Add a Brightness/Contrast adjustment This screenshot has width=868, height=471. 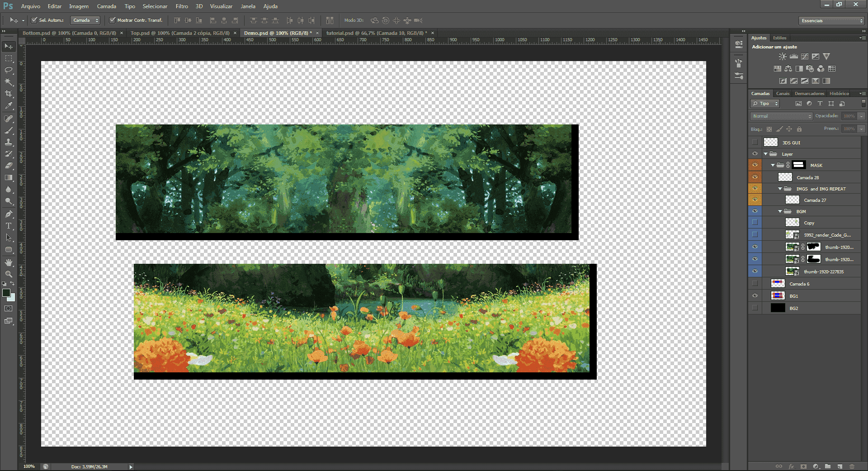[783, 57]
